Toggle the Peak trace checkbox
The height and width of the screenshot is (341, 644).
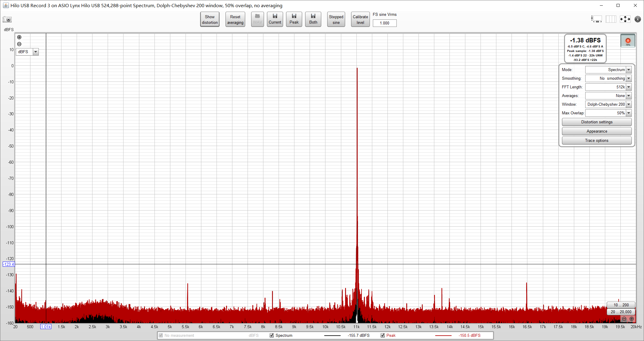[383, 335]
